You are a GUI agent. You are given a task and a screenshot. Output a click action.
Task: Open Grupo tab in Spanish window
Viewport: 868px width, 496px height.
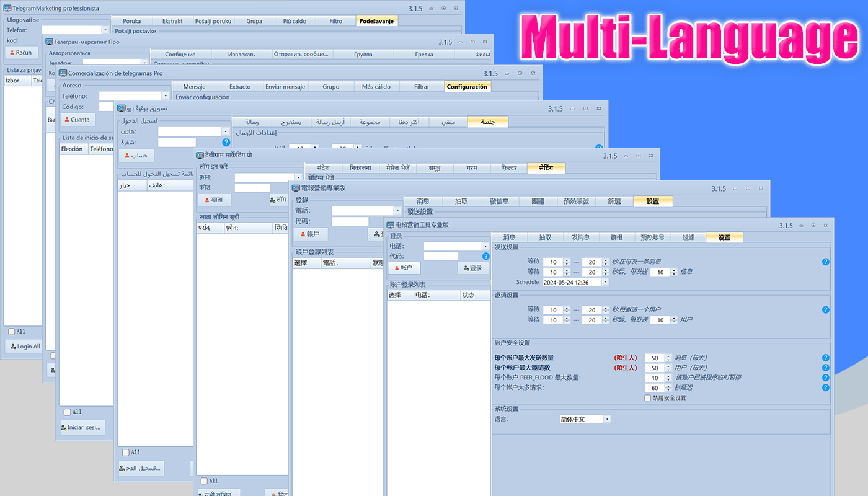[x=331, y=87]
